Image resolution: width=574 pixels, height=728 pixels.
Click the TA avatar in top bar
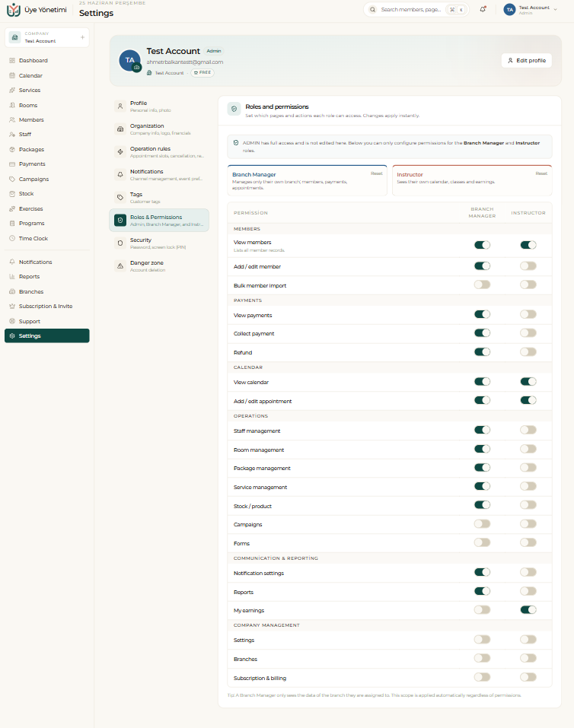click(x=509, y=10)
